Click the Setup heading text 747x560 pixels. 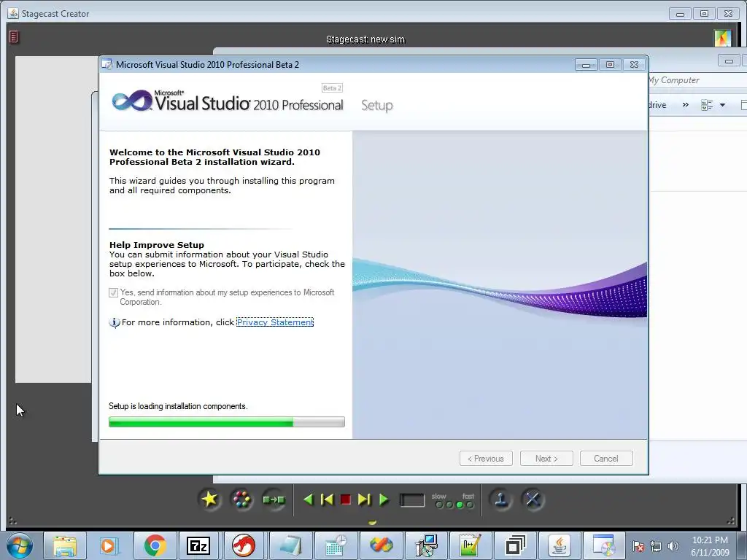coord(377,105)
